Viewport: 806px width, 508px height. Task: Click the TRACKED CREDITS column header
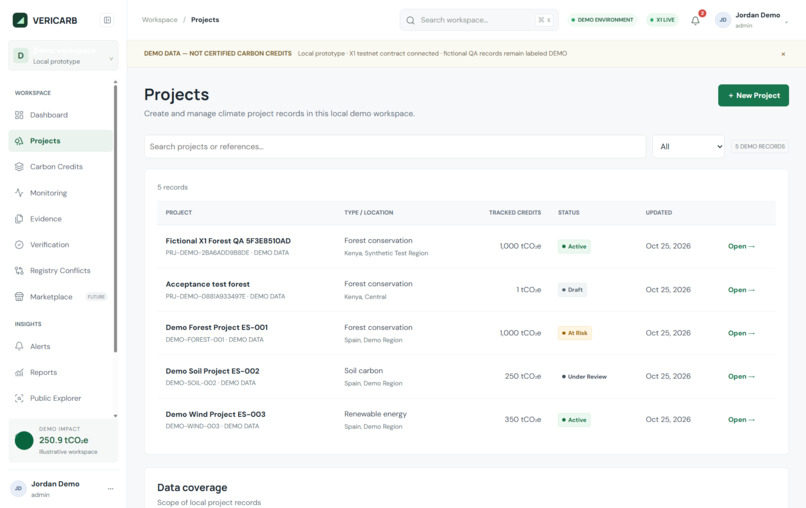pos(515,212)
